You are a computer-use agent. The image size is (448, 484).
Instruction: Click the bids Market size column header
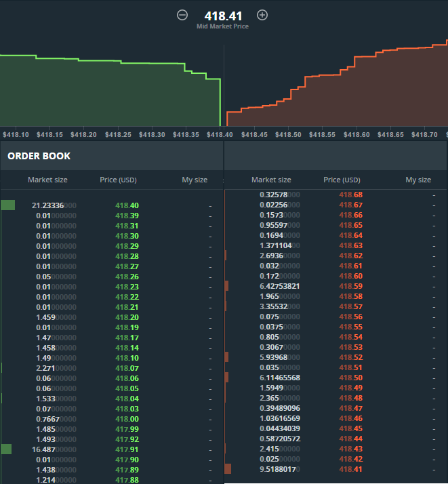point(47,180)
